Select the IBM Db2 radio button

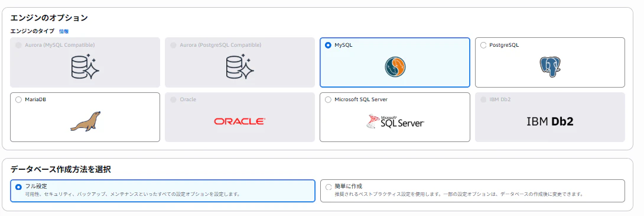(x=483, y=99)
